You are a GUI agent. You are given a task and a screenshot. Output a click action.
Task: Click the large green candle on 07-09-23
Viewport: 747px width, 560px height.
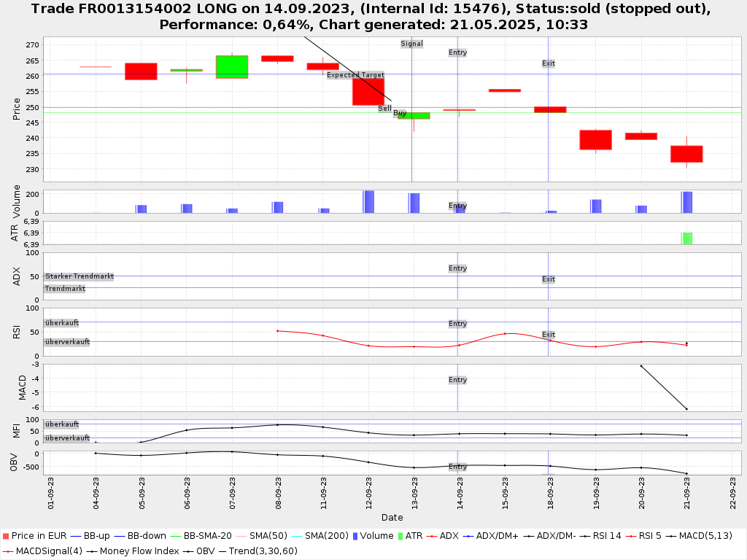tap(232, 66)
